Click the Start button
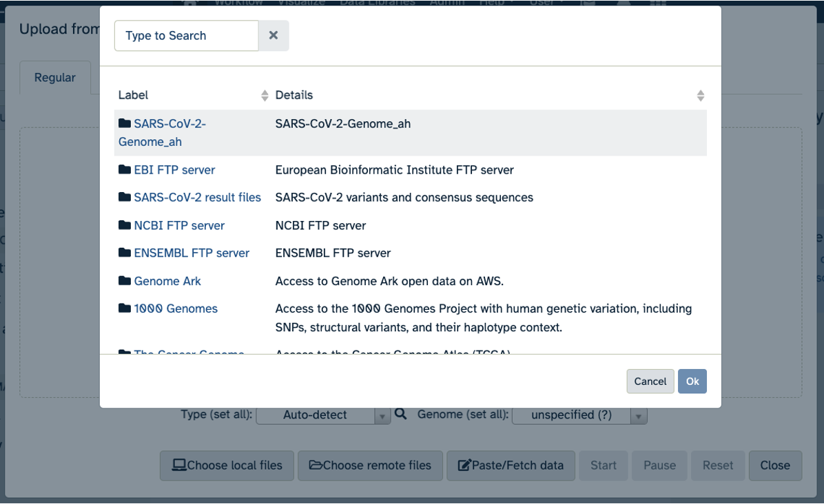This screenshot has width=824, height=504. click(604, 465)
